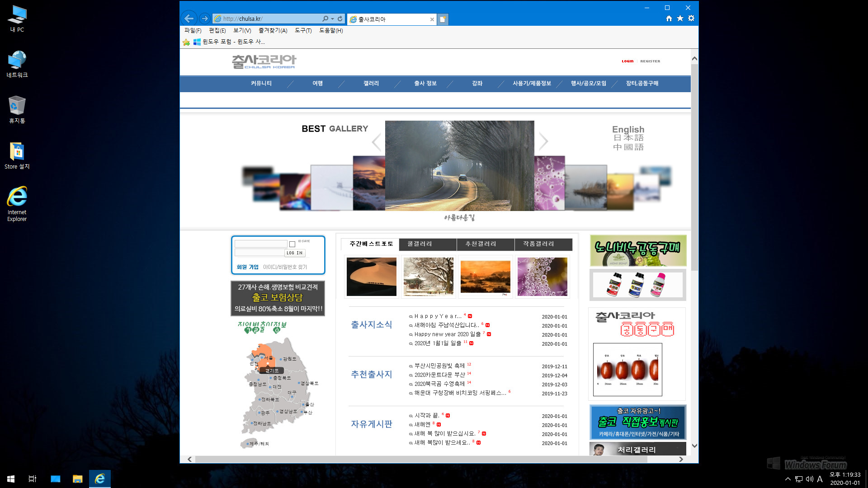Viewport: 868px width, 488px height.
Task: Click the 출사코리아 site logo
Action: pos(264,61)
